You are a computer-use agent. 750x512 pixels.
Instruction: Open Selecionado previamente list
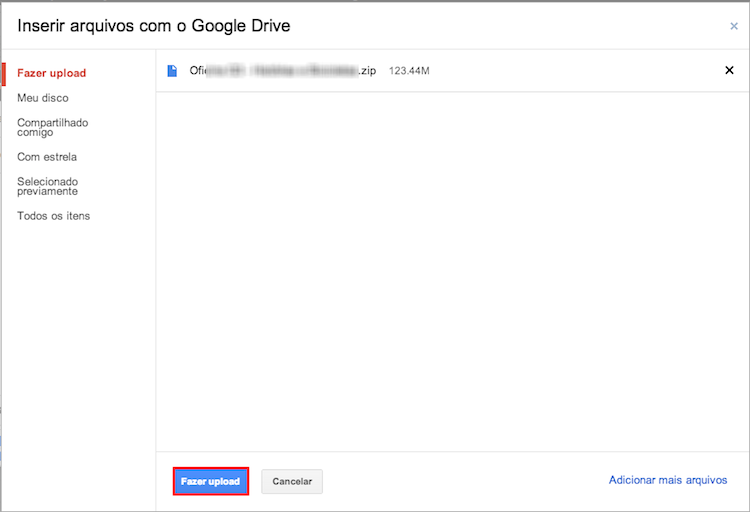coord(47,186)
